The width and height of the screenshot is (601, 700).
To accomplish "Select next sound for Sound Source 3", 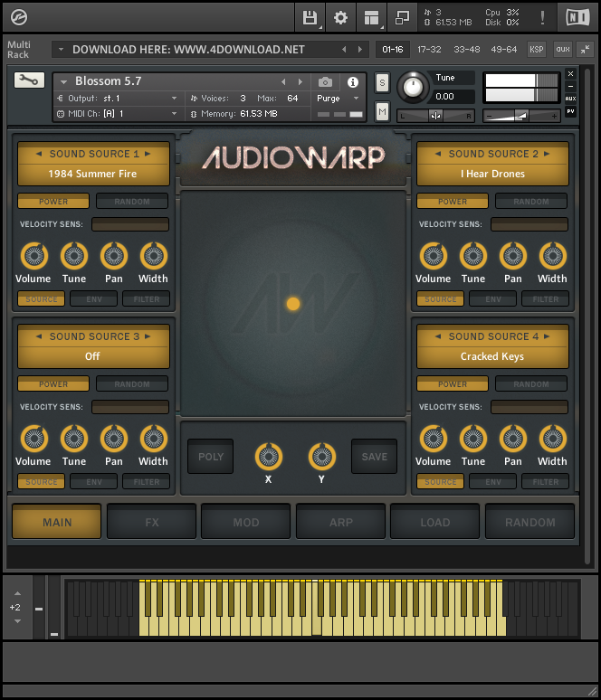I will (148, 336).
